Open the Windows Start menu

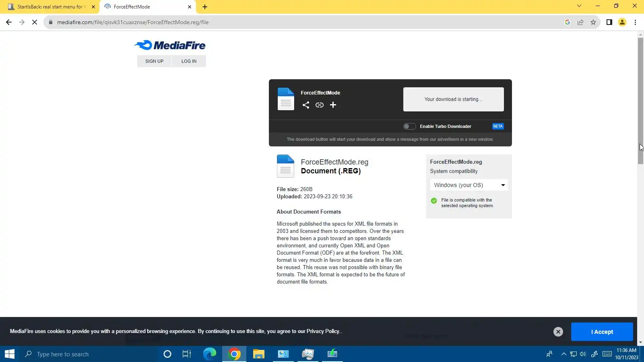[x=10, y=354]
